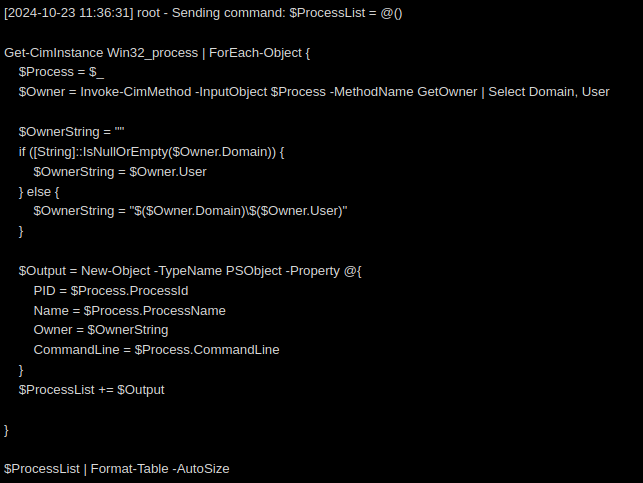Click the CommandLine property line
The height and width of the screenshot is (483, 643).
coord(156,350)
